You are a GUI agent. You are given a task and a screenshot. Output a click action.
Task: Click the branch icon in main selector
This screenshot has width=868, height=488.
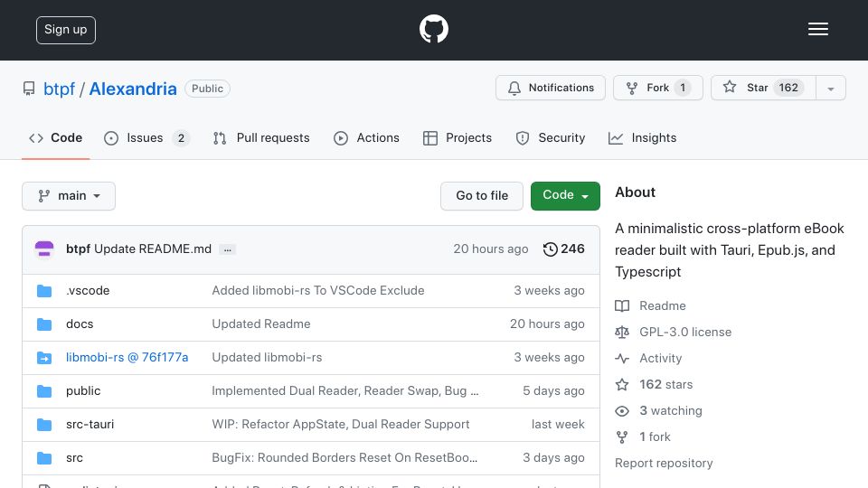click(43, 196)
